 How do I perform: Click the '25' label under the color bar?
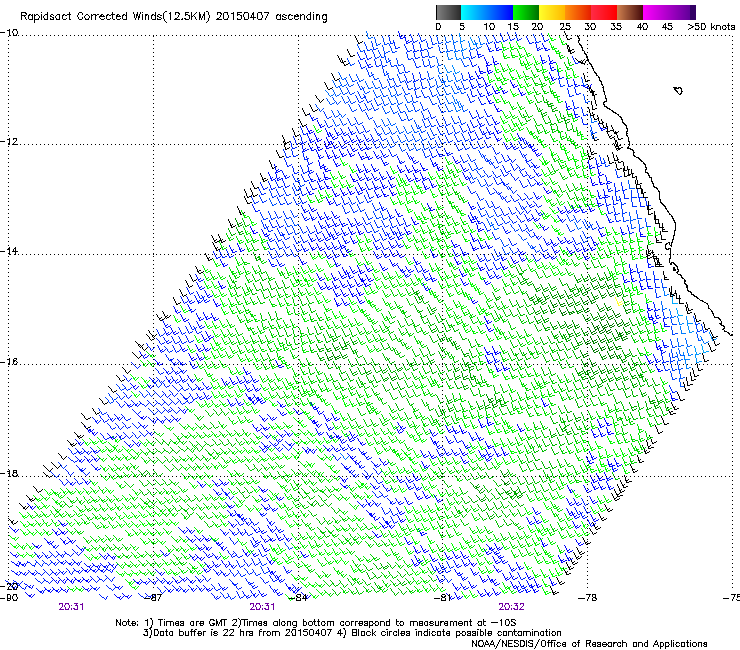tap(565, 27)
